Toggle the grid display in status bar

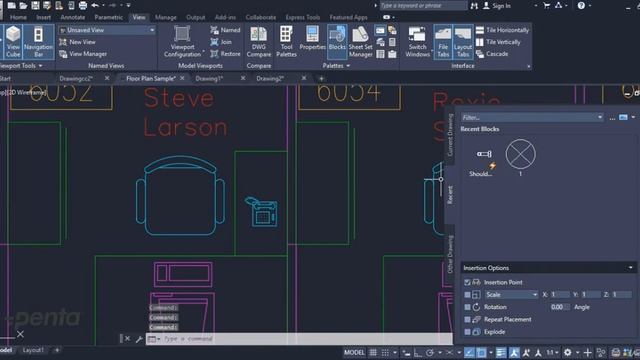373,353
